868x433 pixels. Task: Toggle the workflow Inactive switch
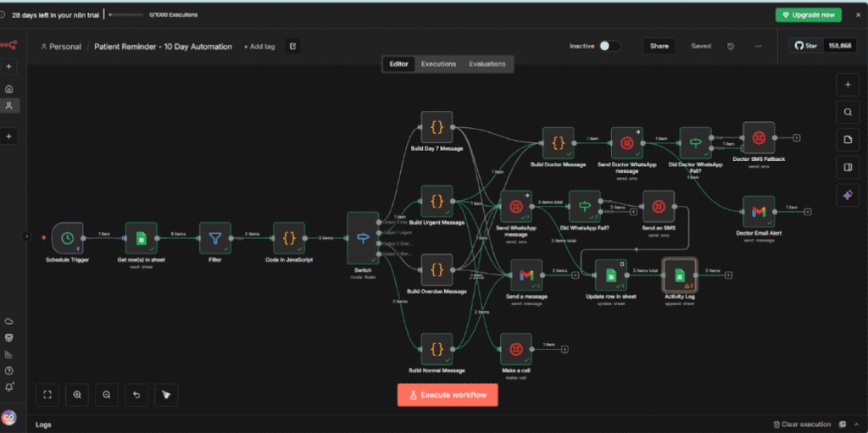(609, 47)
